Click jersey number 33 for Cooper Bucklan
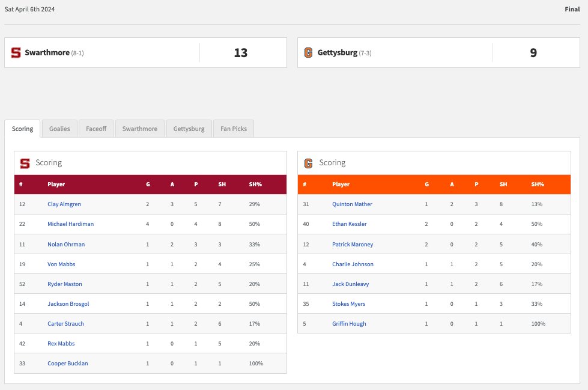Image resolution: width=588 pixels, height=390 pixels. point(22,364)
